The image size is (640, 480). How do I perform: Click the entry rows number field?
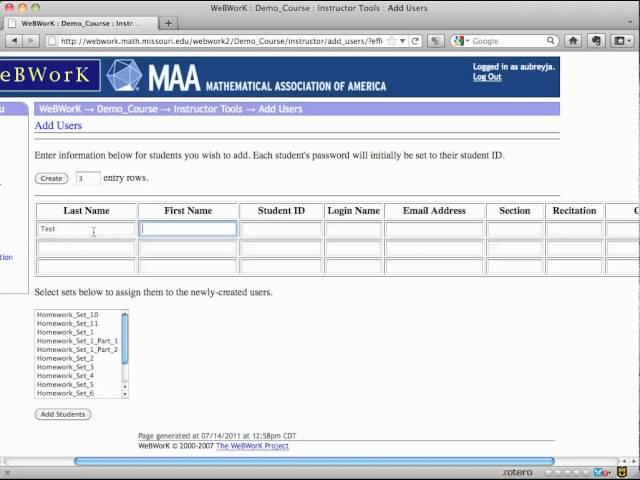(88, 178)
